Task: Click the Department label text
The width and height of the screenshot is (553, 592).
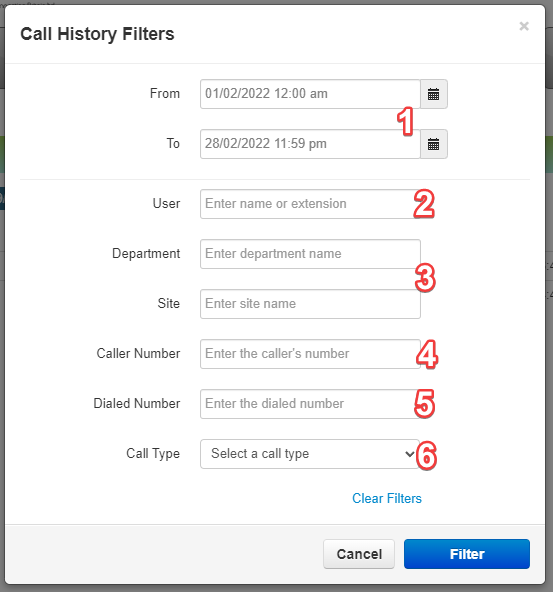Action: coord(146,254)
